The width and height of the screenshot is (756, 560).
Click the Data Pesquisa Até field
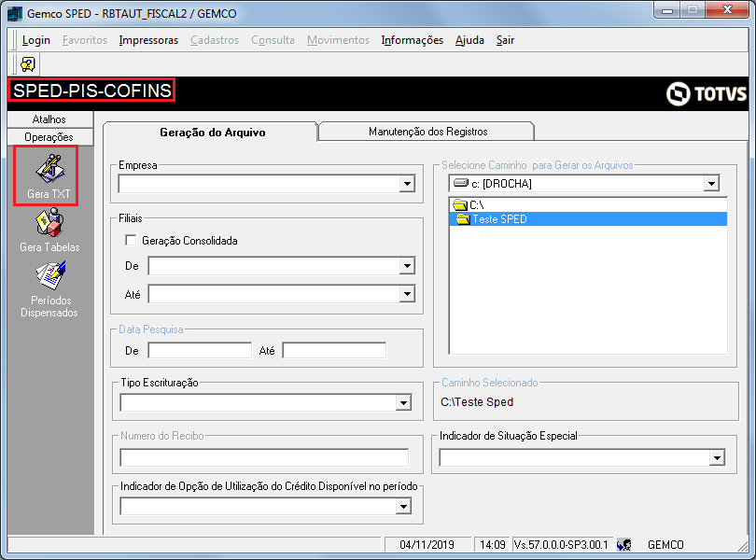pyautogui.click(x=334, y=350)
